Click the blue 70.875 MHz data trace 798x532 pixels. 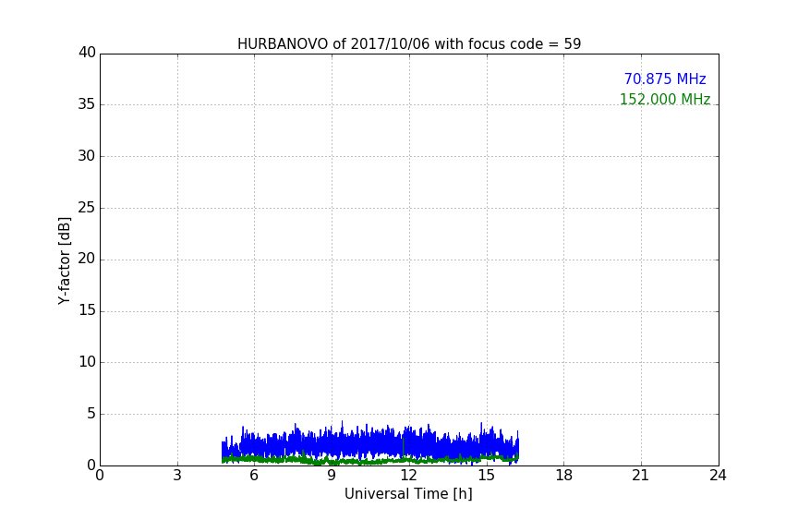click(x=370, y=441)
